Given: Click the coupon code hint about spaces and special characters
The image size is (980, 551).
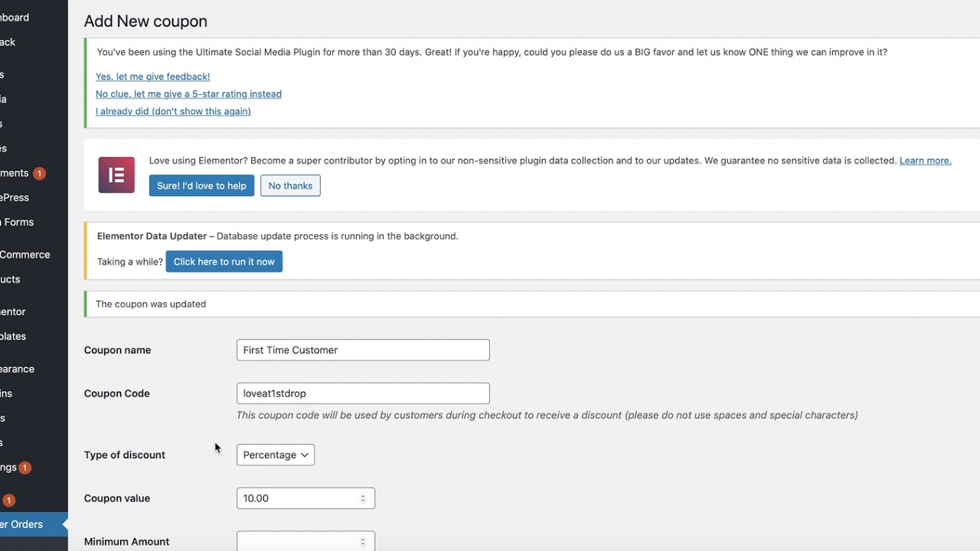Looking at the screenshot, I should point(547,415).
